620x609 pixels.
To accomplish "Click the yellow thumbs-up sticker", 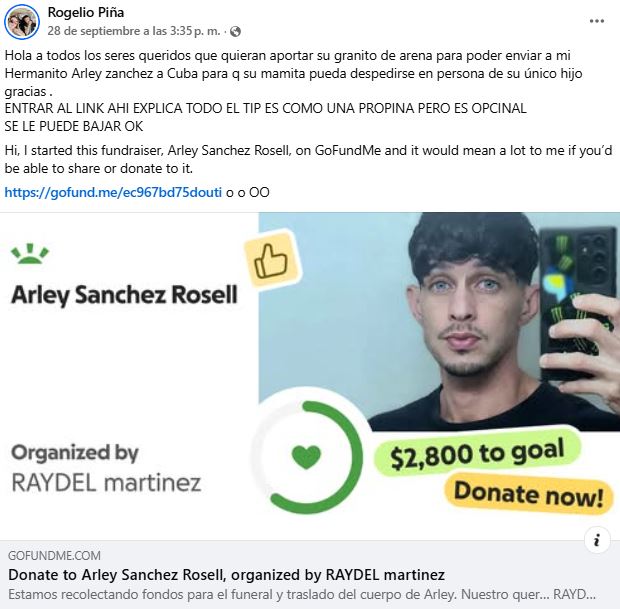I will 272,259.
